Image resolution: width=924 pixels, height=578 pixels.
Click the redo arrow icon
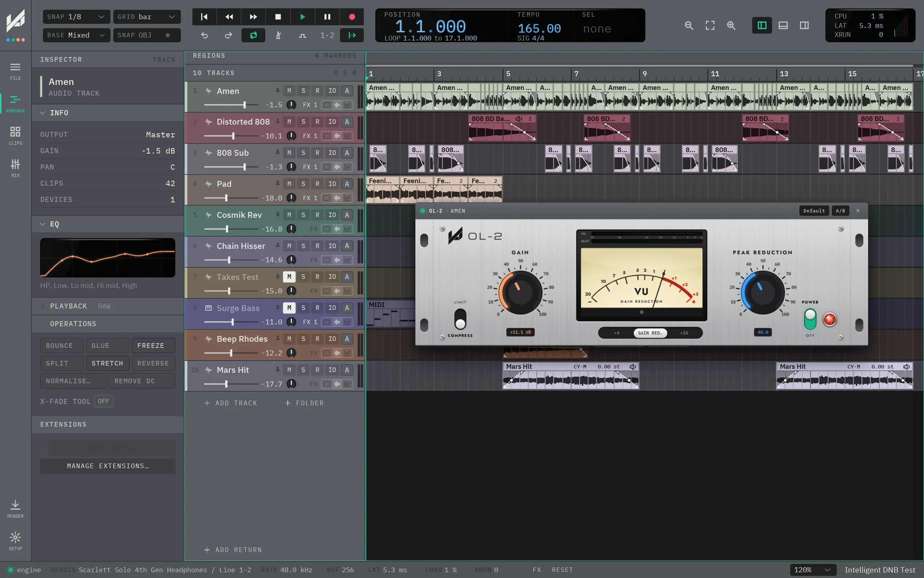click(228, 35)
